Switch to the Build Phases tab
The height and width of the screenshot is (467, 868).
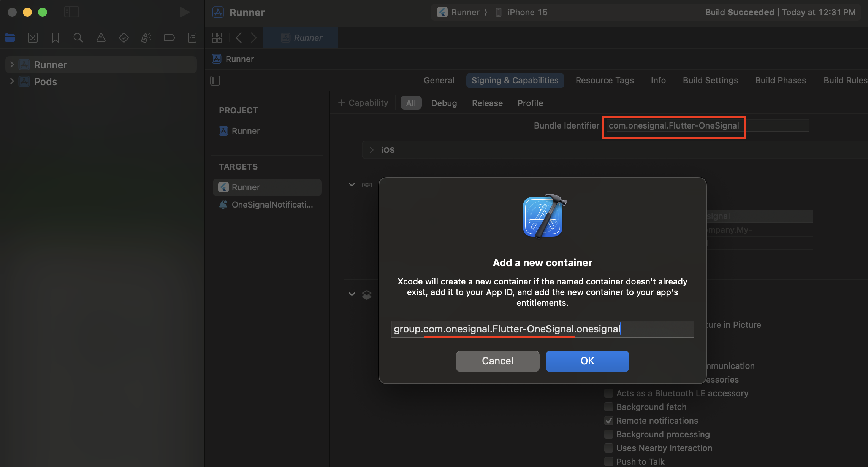pyautogui.click(x=781, y=80)
